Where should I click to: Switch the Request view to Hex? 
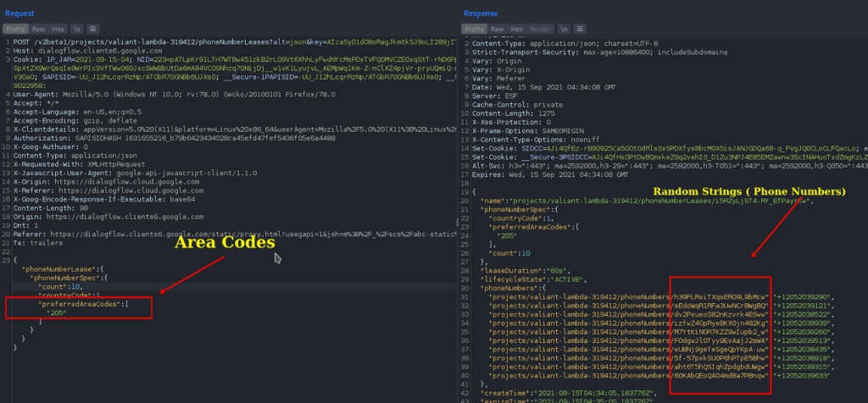point(57,28)
